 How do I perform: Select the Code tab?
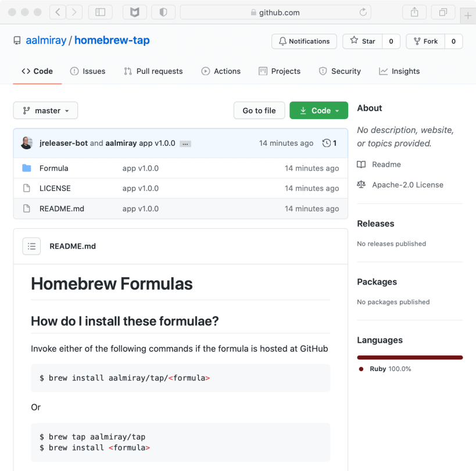coord(37,71)
